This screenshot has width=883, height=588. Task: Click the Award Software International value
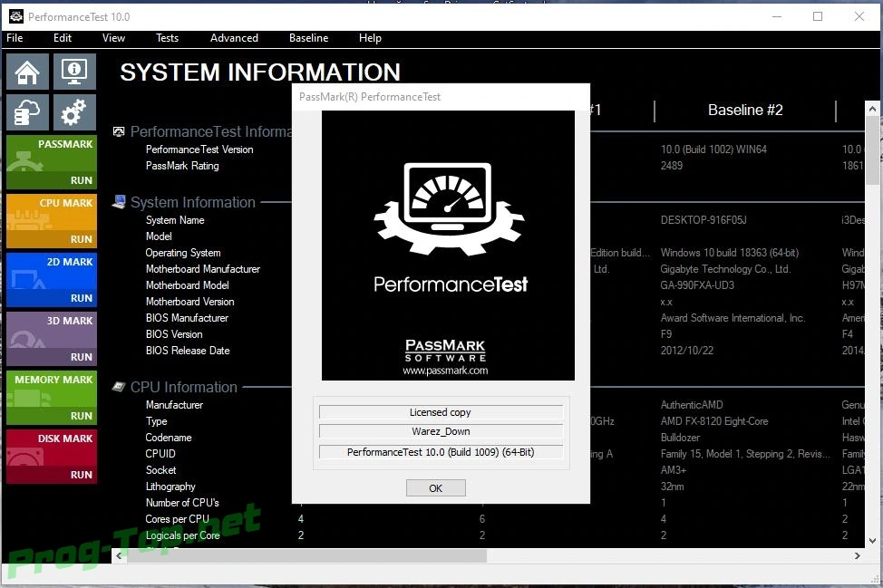coord(733,318)
